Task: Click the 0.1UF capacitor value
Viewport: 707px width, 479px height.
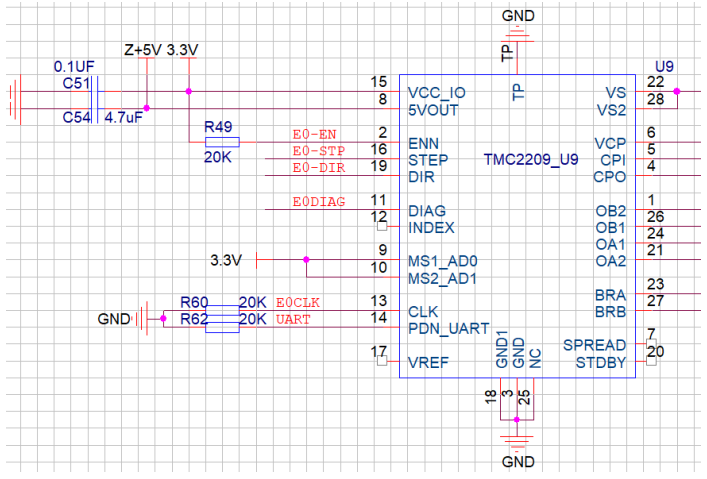Action: click(x=74, y=67)
